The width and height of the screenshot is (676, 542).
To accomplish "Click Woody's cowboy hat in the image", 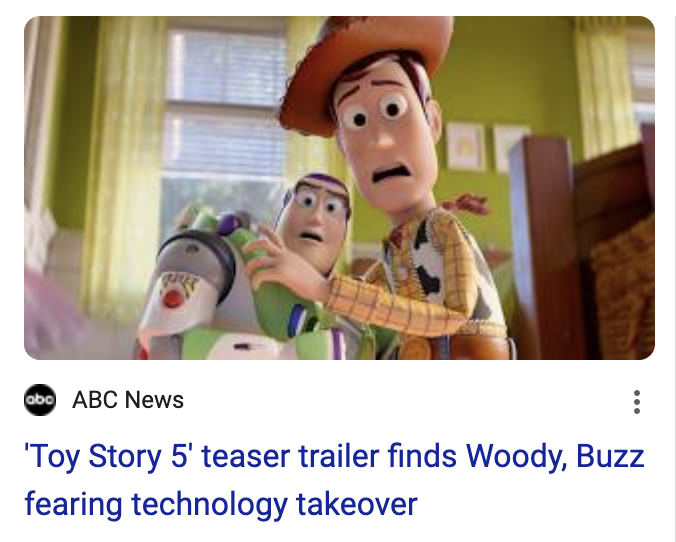I will (x=366, y=65).
